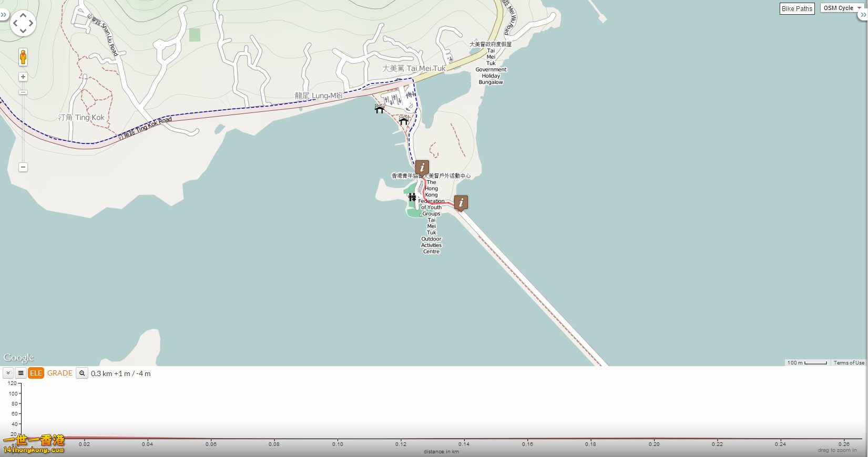Image resolution: width=868 pixels, height=457 pixels.
Task: Open the Terms of Use link
Action: tap(849, 363)
